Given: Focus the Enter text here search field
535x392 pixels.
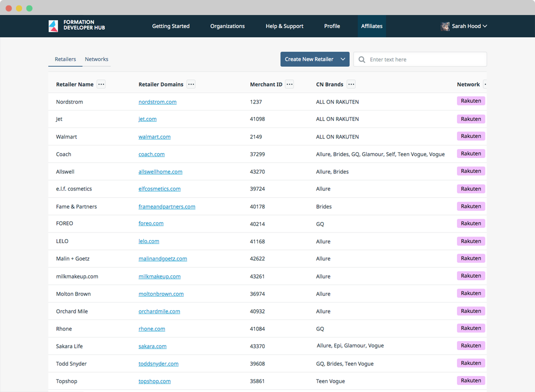Looking at the screenshot, I should (x=420, y=59).
